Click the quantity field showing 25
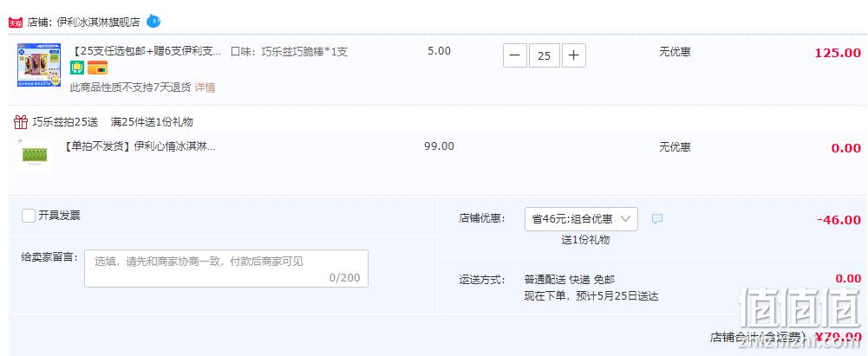868x356 pixels. coord(545,55)
